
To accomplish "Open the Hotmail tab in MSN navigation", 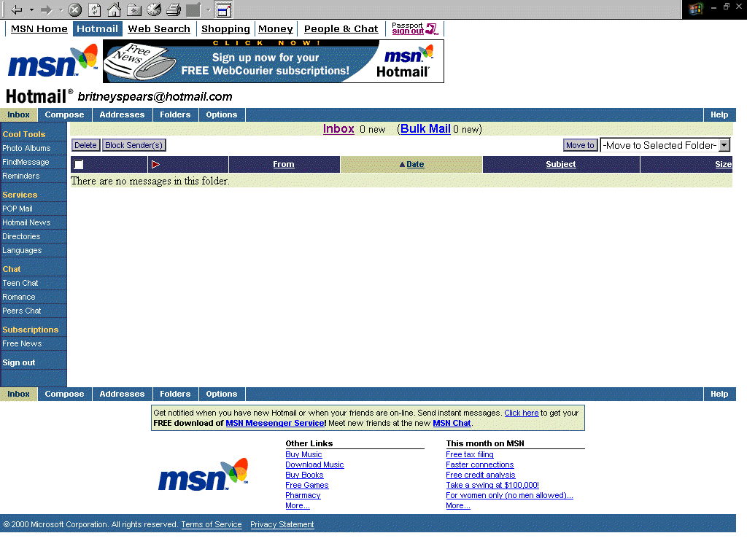I will (x=97, y=29).
